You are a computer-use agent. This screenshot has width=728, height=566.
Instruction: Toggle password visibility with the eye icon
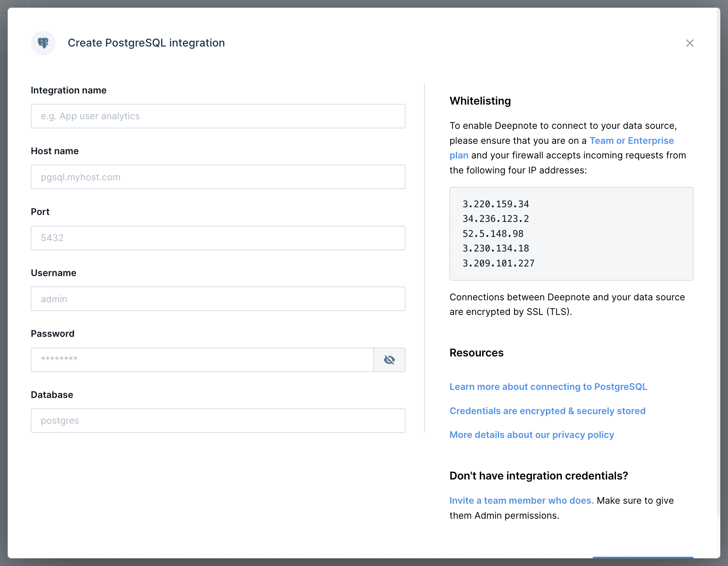coord(389,360)
